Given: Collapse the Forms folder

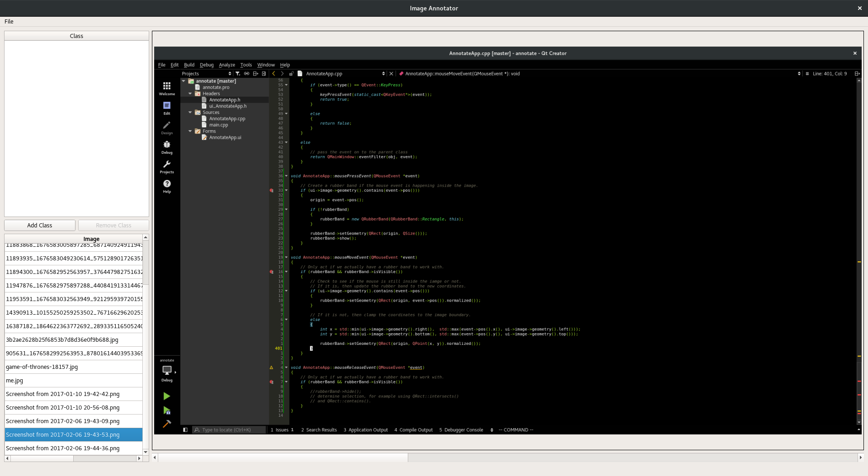Looking at the screenshot, I should pyautogui.click(x=190, y=131).
